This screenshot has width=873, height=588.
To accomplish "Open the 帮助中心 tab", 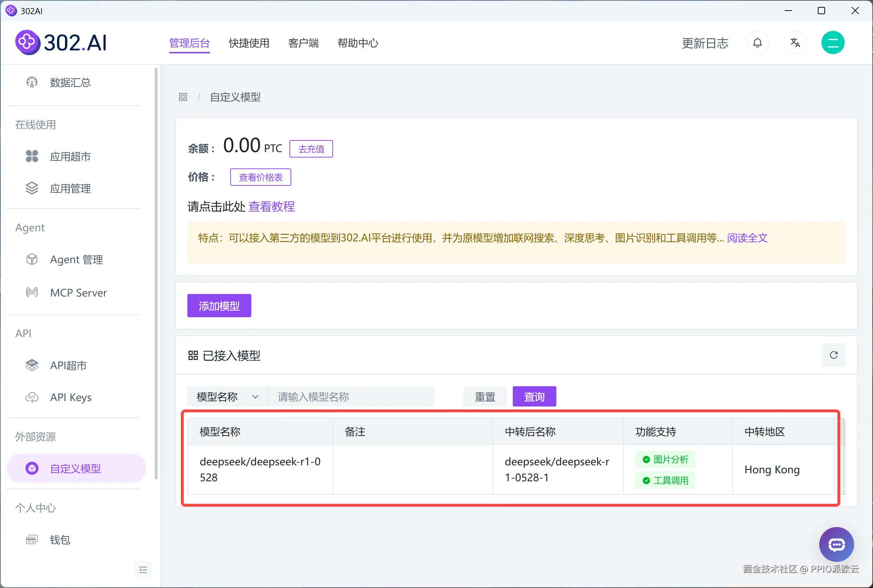I will (x=358, y=43).
